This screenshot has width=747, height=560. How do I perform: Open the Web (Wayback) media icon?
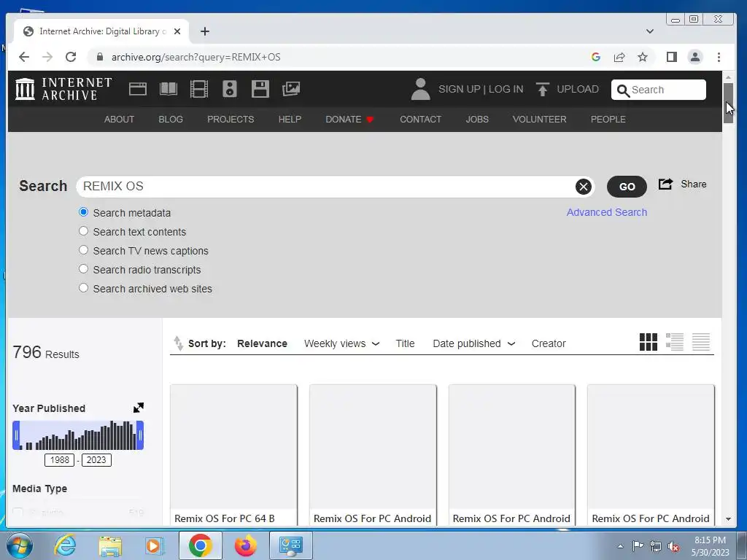138,89
